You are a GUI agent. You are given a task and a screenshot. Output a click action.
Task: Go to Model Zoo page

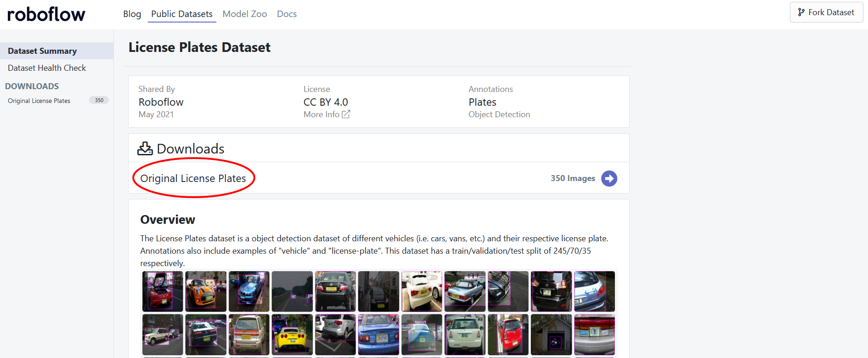click(x=245, y=14)
